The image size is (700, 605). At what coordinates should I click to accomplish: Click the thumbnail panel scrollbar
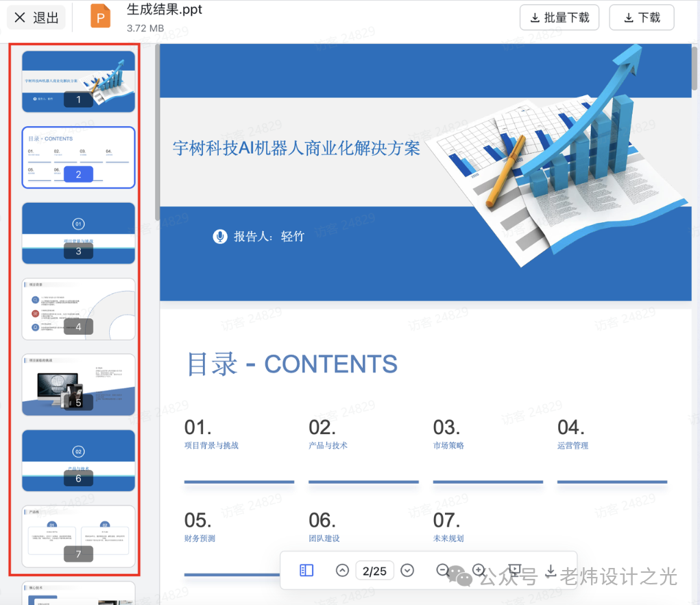pyautogui.click(x=157, y=132)
